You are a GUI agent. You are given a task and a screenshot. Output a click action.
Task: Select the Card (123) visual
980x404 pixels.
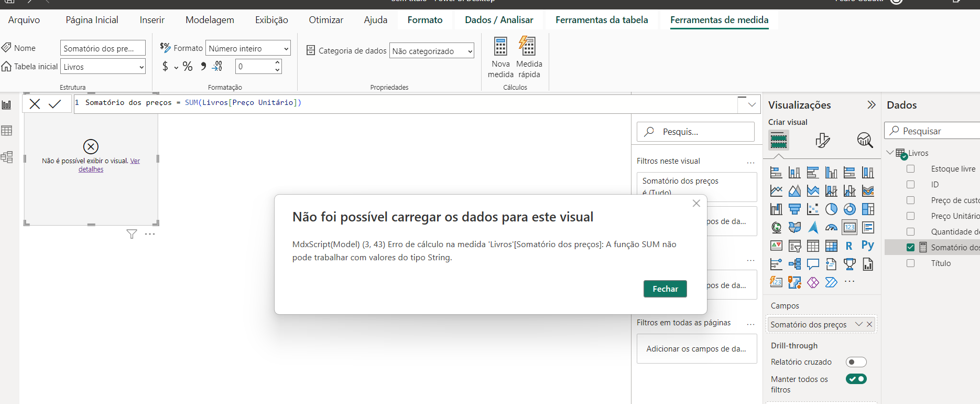pyautogui.click(x=850, y=228)
